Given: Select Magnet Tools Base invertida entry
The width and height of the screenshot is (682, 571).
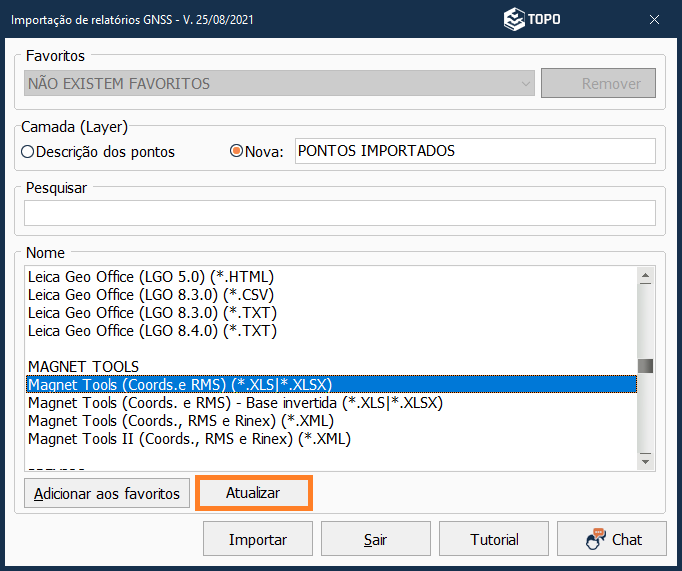Looking at the screenshot, I should click(235, 403).
